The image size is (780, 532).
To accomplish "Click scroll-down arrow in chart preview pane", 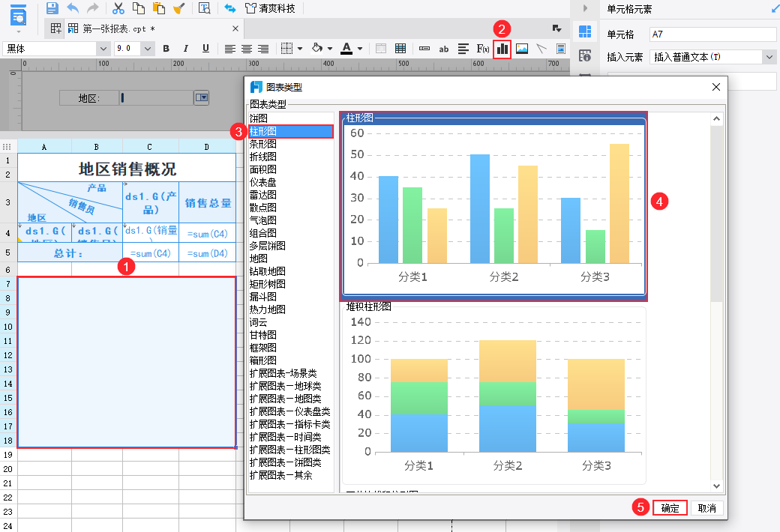I will click(x=716, y=486).
